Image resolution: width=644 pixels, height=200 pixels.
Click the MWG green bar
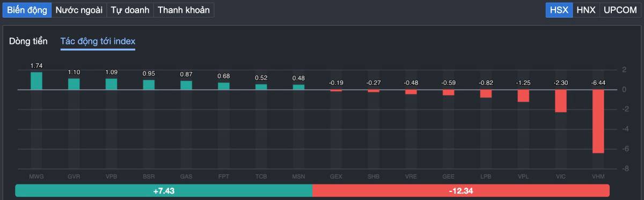tap(36, 81)
